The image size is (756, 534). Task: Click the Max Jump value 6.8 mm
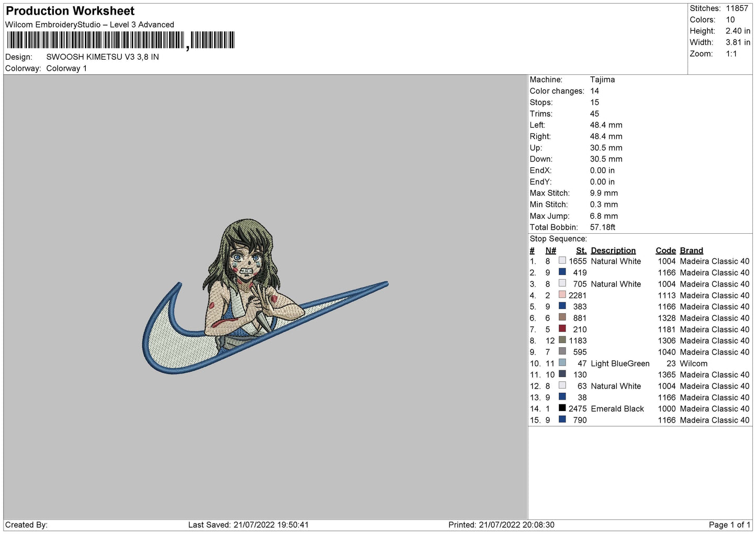(x=604, y=216)
